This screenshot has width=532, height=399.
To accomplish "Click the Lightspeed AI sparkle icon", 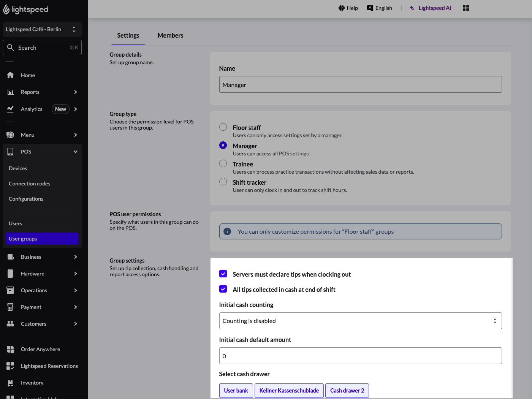I will (412, 8).
